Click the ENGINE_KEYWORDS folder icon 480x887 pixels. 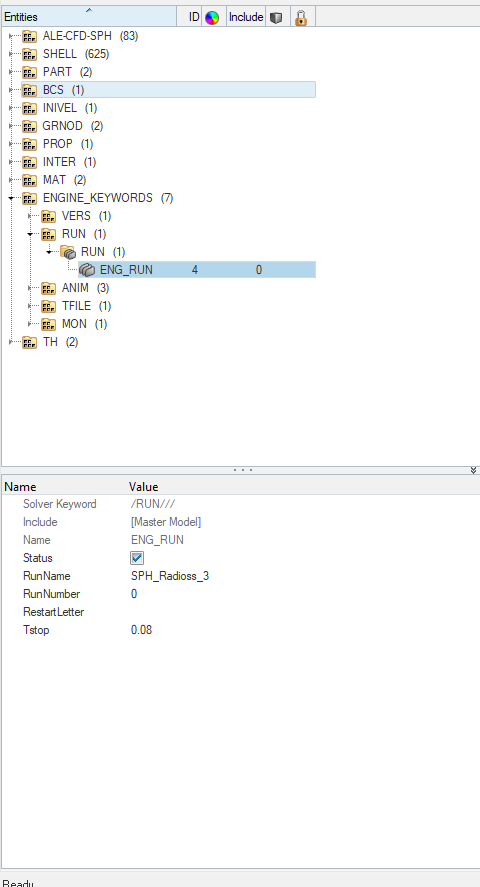point(29,198)
